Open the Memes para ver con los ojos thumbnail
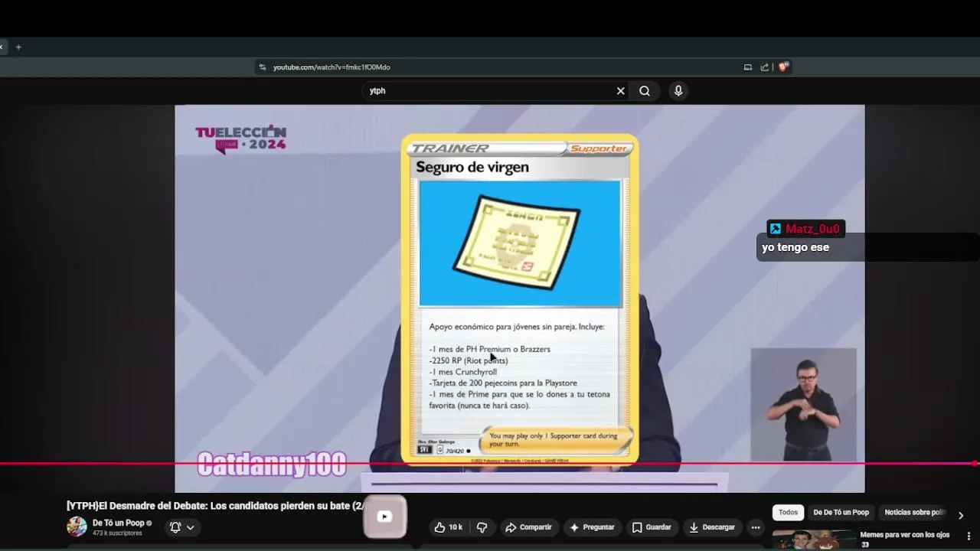 pyautogui.click(x=814, y=540)
